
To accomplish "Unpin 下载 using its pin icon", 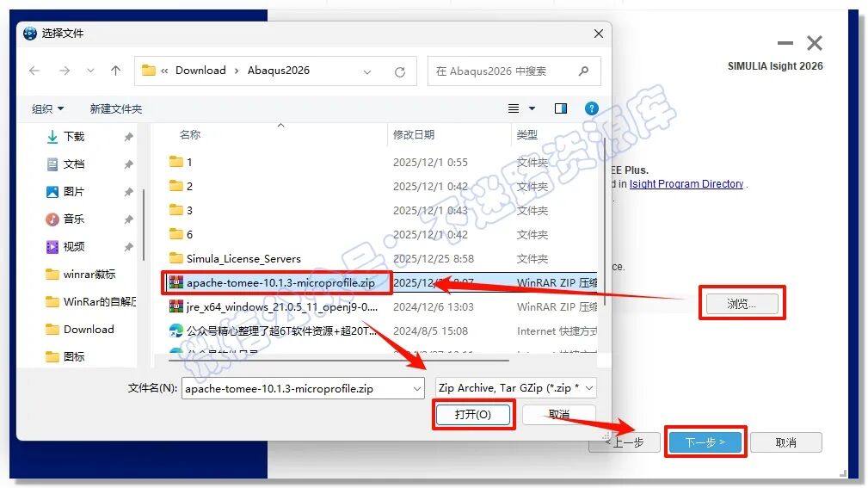I will [128, 137].
